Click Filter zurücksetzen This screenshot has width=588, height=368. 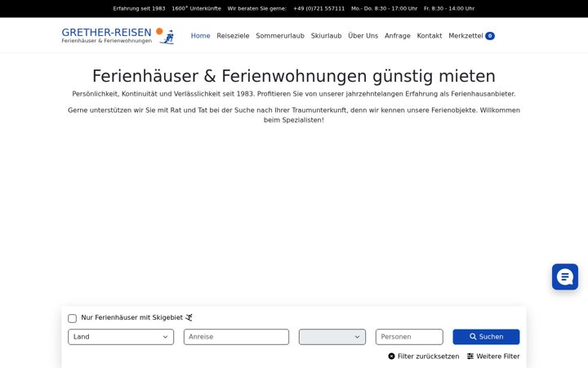click(424, 357)
